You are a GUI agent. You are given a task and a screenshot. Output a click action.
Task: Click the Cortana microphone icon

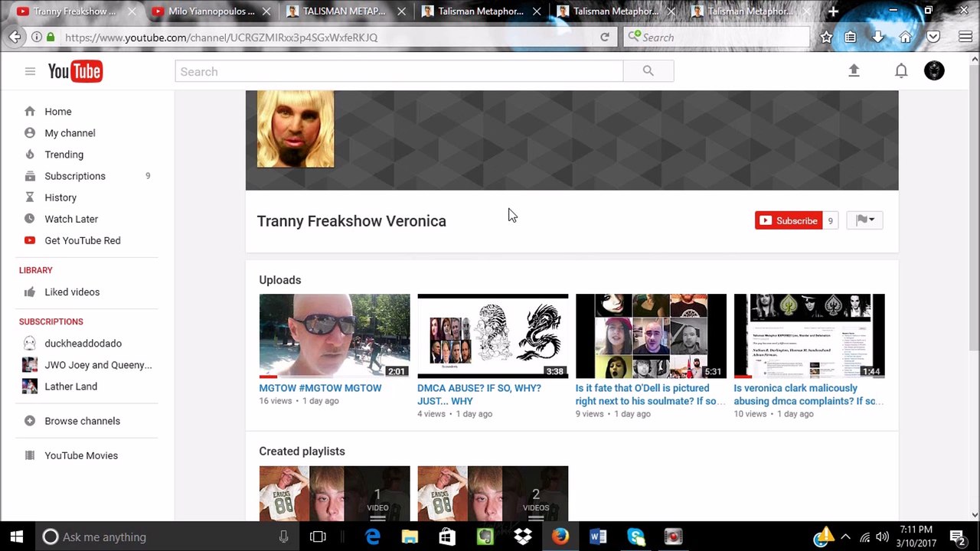(283, 536)
